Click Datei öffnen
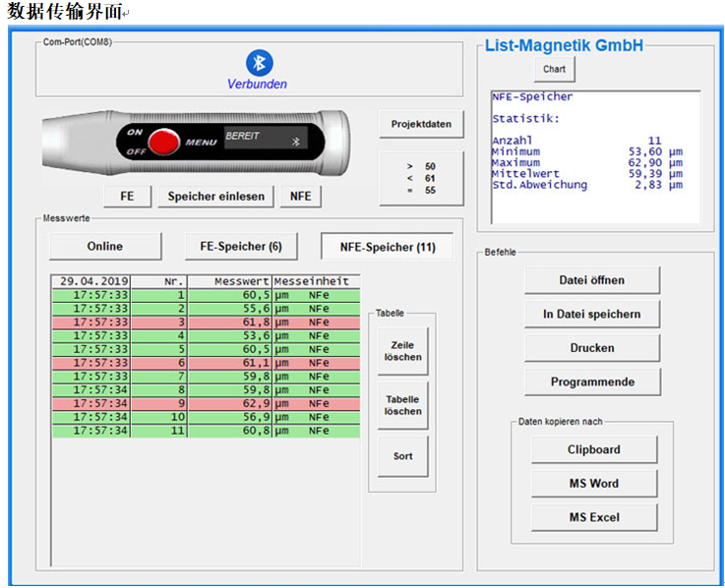 (592, 280)
